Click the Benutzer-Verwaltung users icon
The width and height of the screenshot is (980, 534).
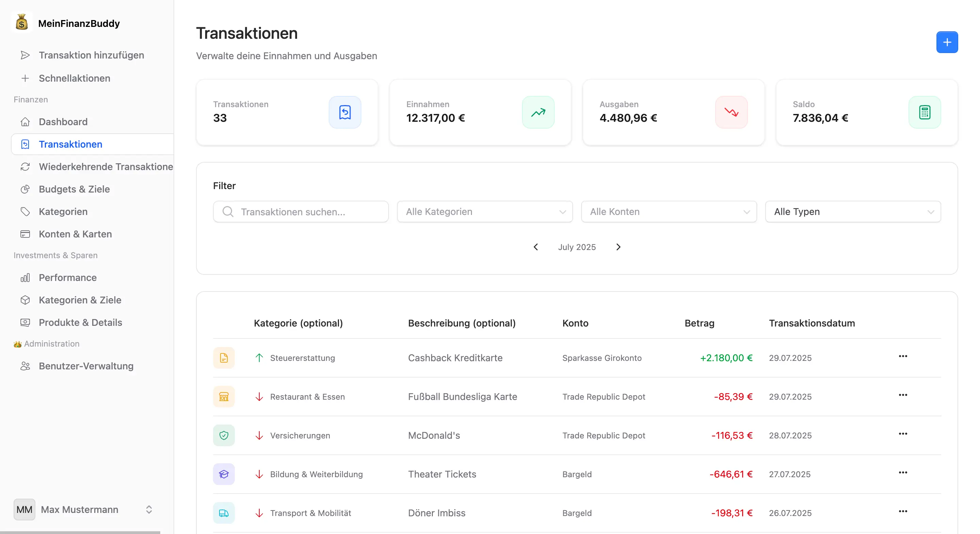coord(25,366)
